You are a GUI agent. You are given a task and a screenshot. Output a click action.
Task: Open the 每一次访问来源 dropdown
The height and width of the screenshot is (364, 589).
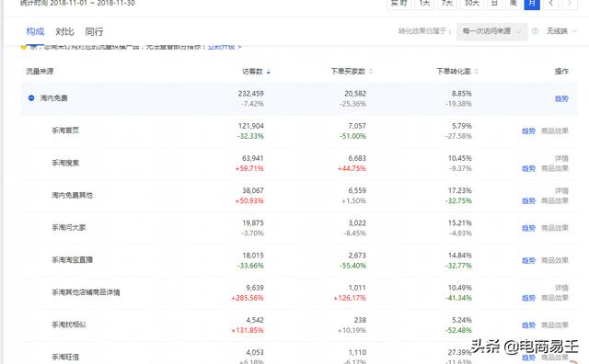click(x=492, y=31)
